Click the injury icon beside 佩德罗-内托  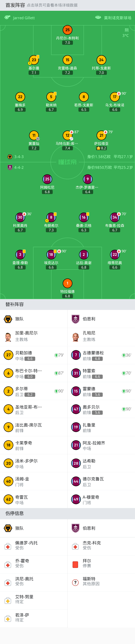click(8, 547)
